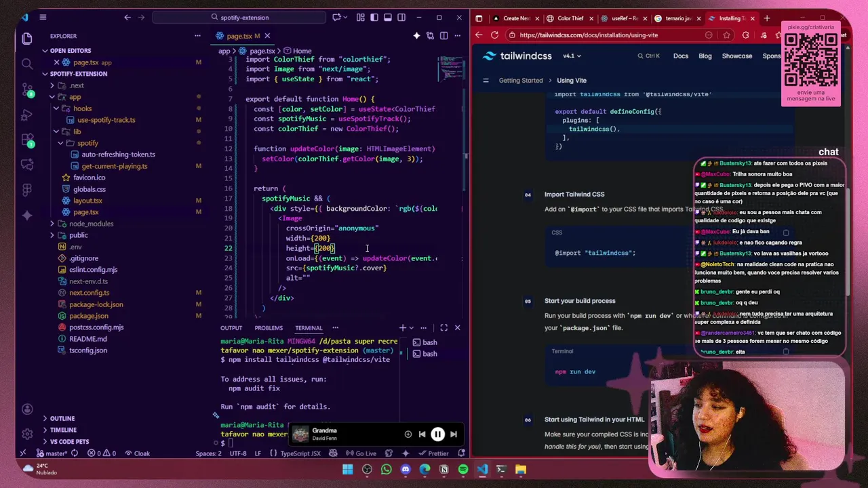The width and height of the screenshot is (868, 488).
Task: Open the Accounts icon in the activity bar
Action: [x=27, y=409]
